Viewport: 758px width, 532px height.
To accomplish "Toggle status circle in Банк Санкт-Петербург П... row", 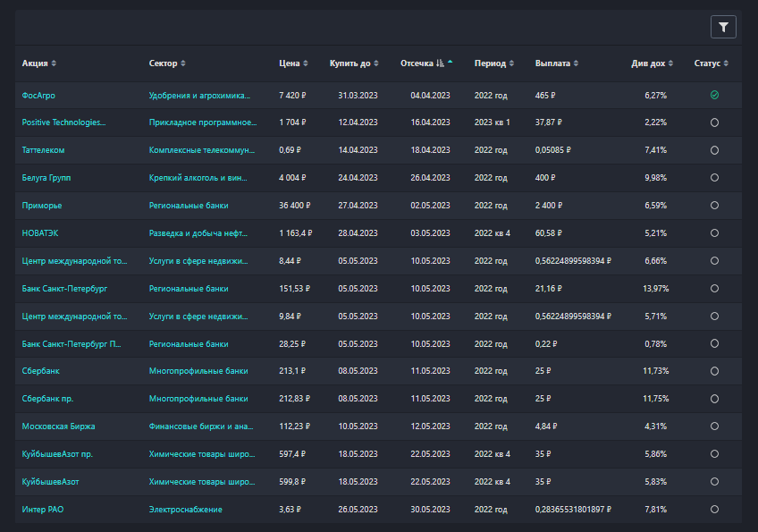I will (x=714, y=344).
